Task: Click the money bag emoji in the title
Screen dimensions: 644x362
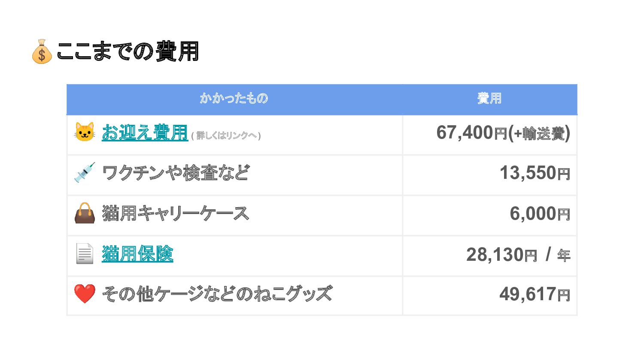Action: click(x=42, y=51)
